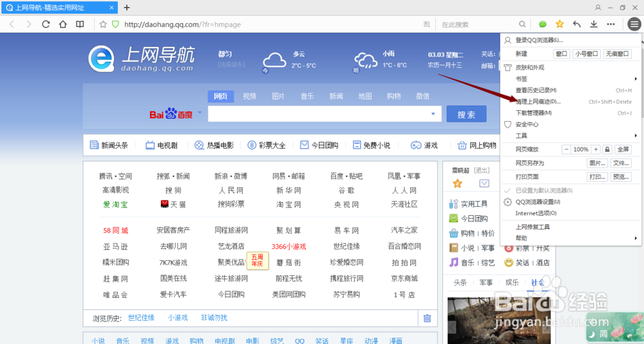The image size is (644, 344).
Task: Switch to 音乐 search tab
Action: click(307, 96)
